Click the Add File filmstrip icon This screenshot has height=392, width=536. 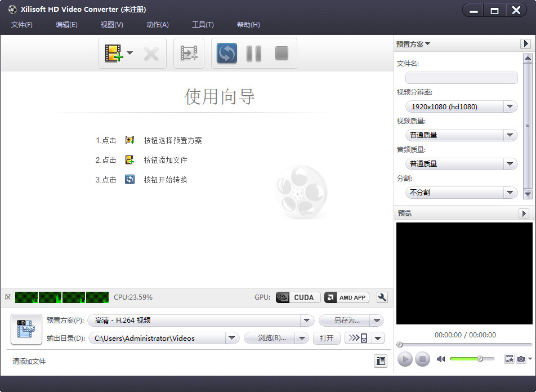[114, 53]
